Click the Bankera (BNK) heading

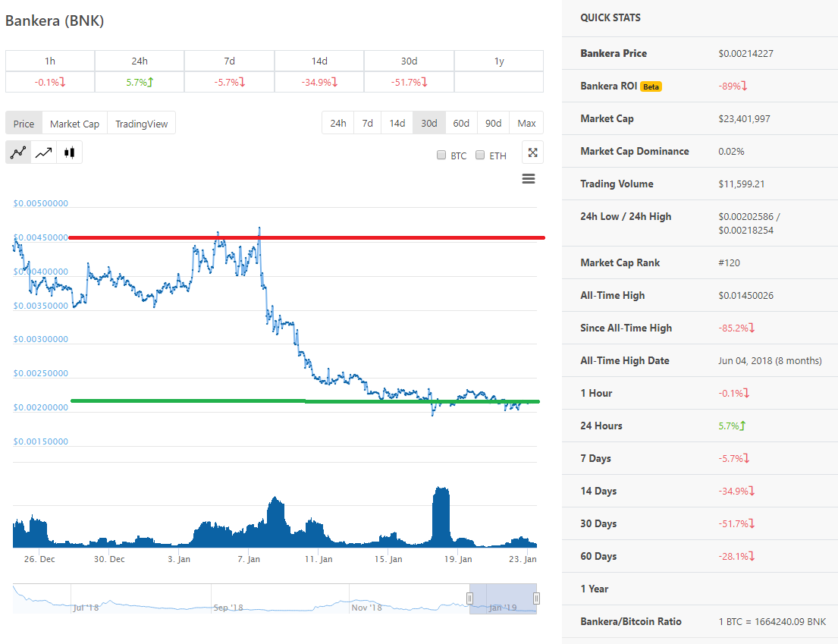click(55, 20)
